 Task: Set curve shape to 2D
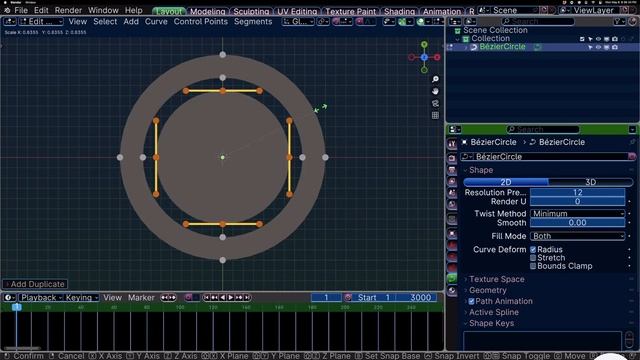506,182
